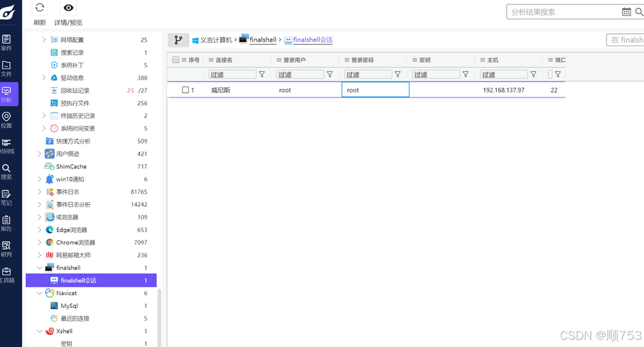Click the 连接名 filter input
The height and width of the screenshot is (347, 644).
[x=232, y=74]
